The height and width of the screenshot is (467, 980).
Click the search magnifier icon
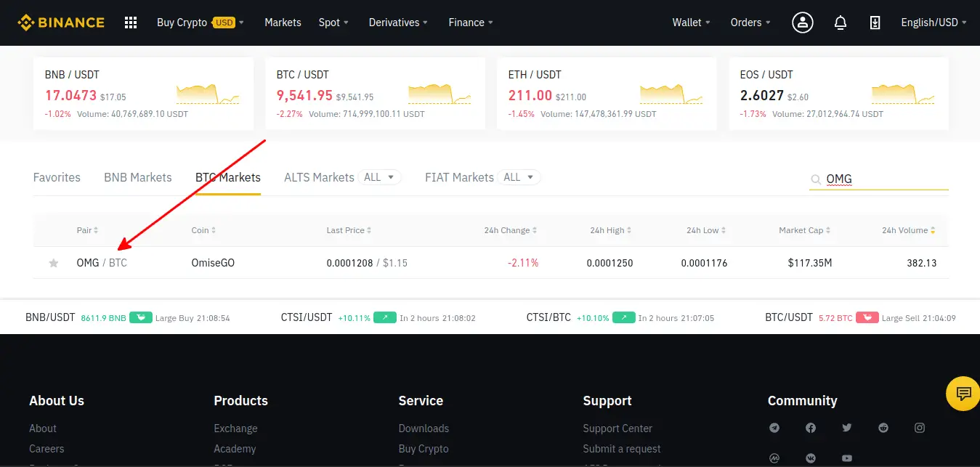pyautogui.click(x=816, y=179)
